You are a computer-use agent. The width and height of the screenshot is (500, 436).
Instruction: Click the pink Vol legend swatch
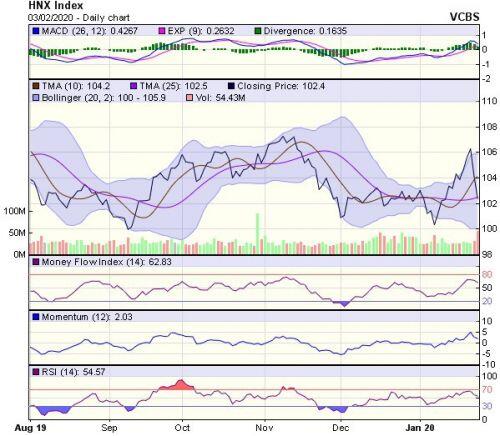[189, 98]
